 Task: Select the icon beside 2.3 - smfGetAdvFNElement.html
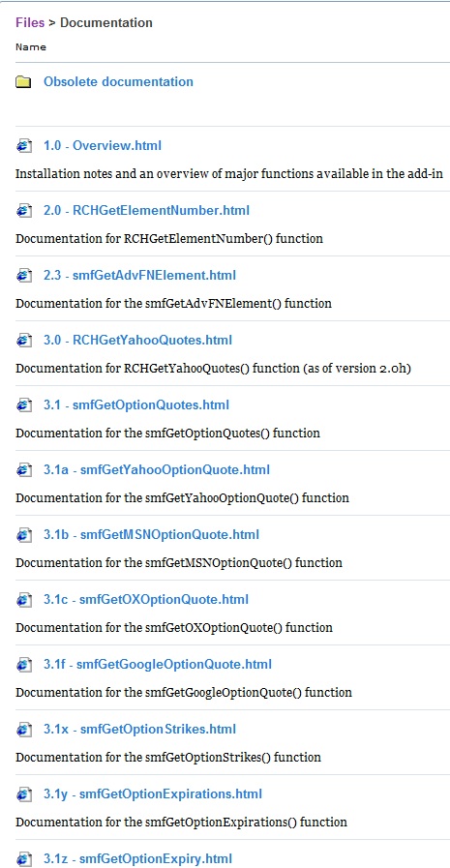(23, 276)
